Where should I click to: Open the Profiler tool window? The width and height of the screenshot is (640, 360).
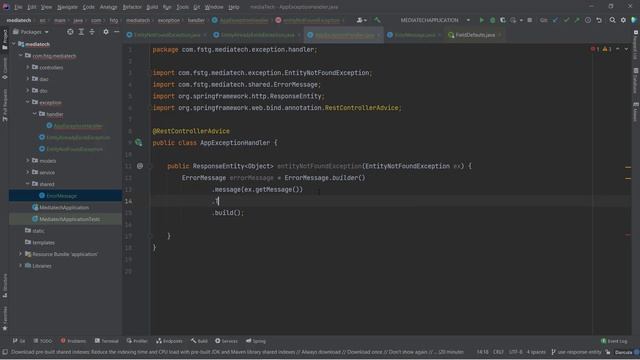click(x=137, y=341)
